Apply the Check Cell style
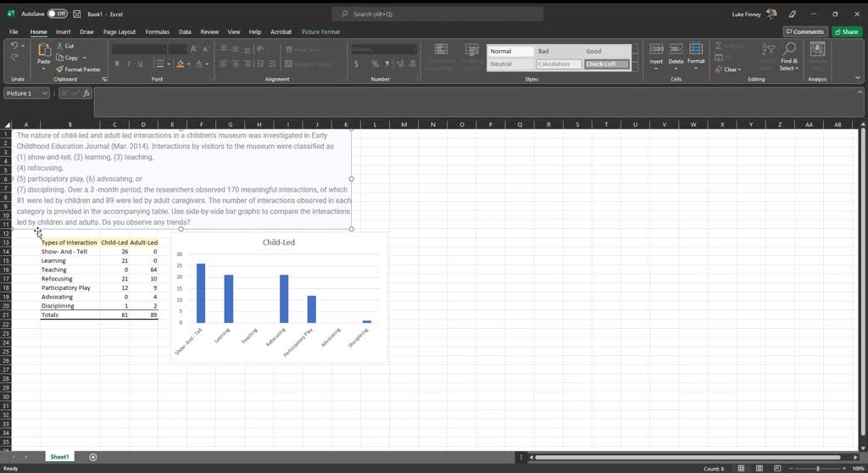The width and height of the screenshot is (868, 473). (x=607, y=64)
